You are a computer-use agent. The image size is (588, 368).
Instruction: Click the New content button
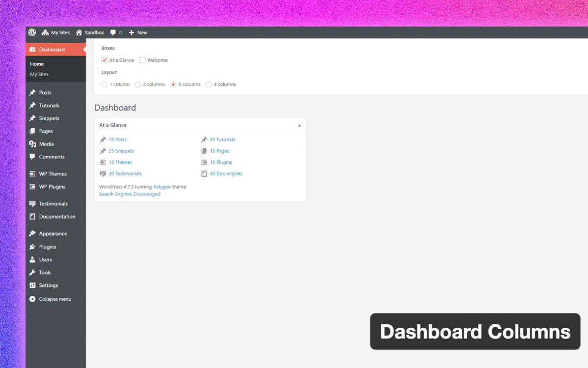tap(137, 32)
